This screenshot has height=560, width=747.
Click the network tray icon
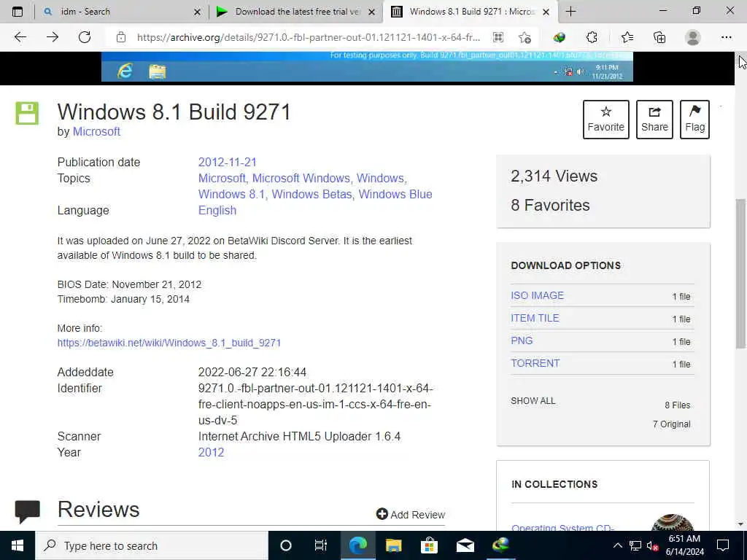point(635,545)
